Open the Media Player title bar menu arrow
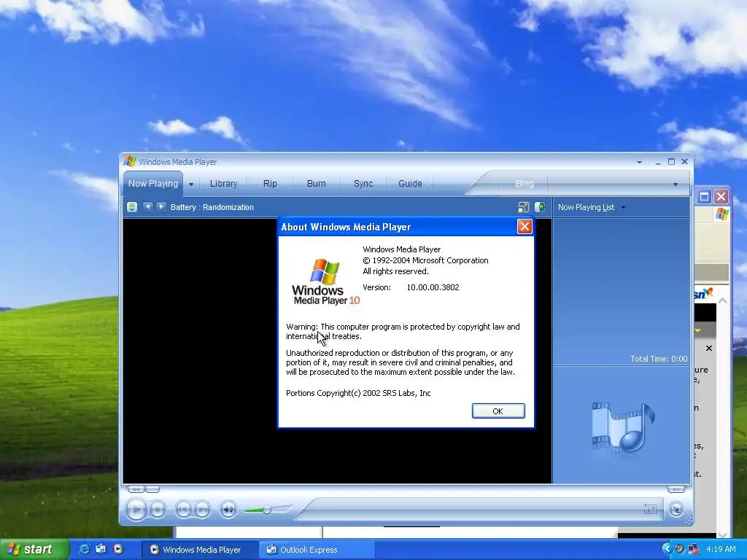The width and height of the screenshot is (747, 560). point(639,163)
